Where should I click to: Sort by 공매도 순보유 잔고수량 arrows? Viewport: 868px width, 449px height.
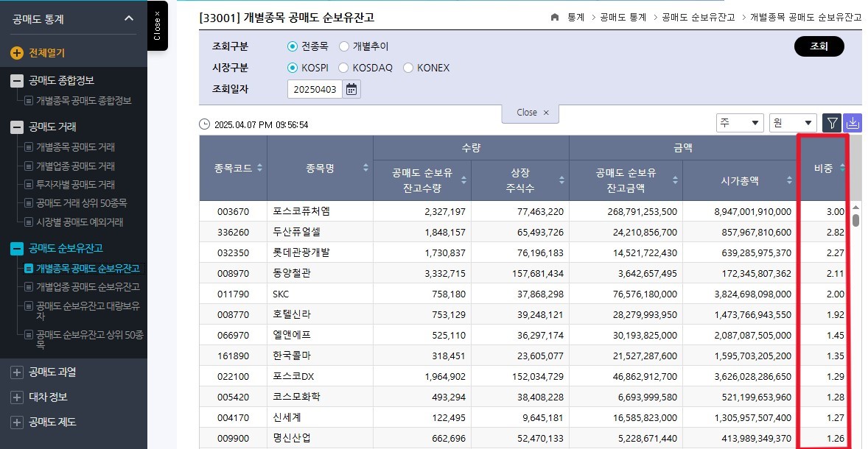(463, 180)
